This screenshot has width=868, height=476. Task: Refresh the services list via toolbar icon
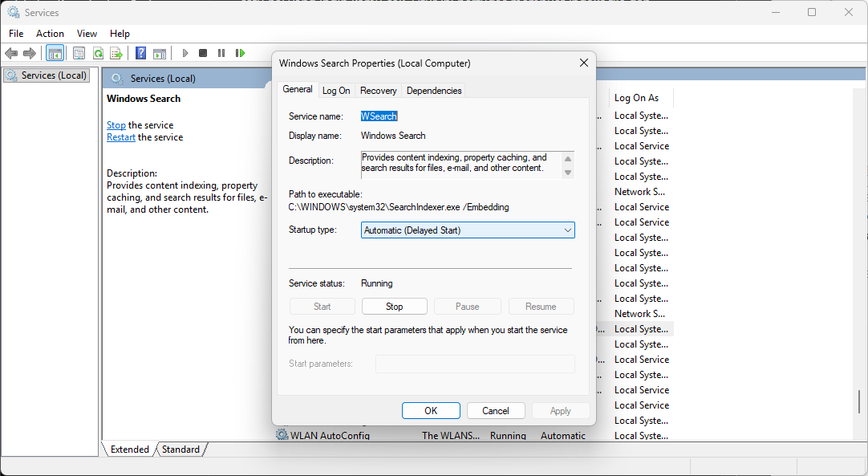[98, 53]
